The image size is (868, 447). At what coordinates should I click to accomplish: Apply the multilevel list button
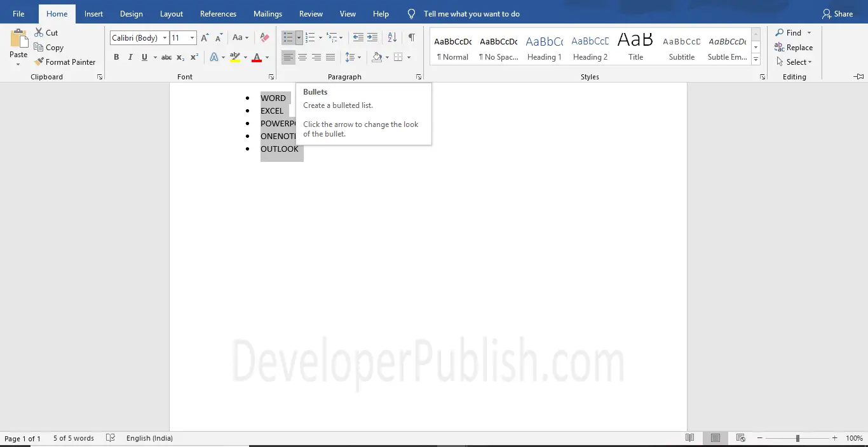point(332,38)
